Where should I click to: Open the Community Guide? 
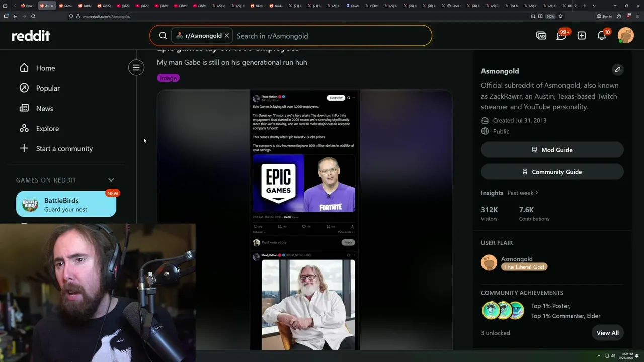pos(552,172)
